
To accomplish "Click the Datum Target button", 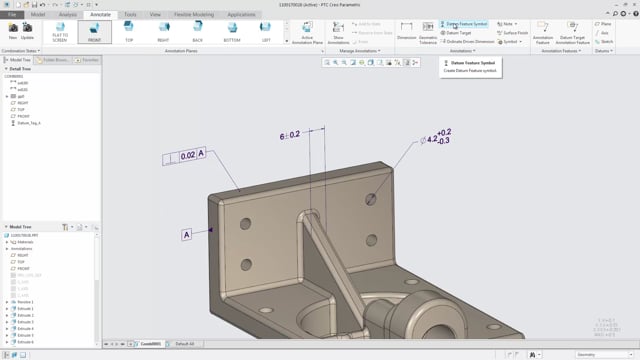I will click(x=456, y=33).
